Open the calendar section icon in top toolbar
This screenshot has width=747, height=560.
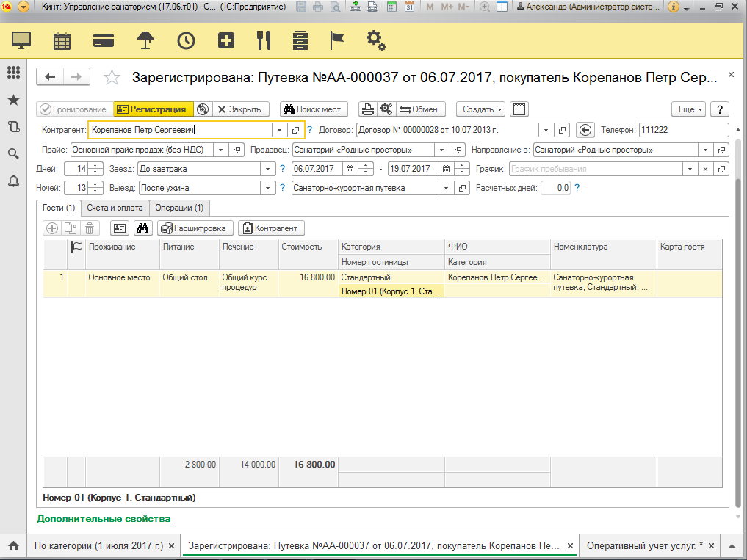[x=62, y=40]
